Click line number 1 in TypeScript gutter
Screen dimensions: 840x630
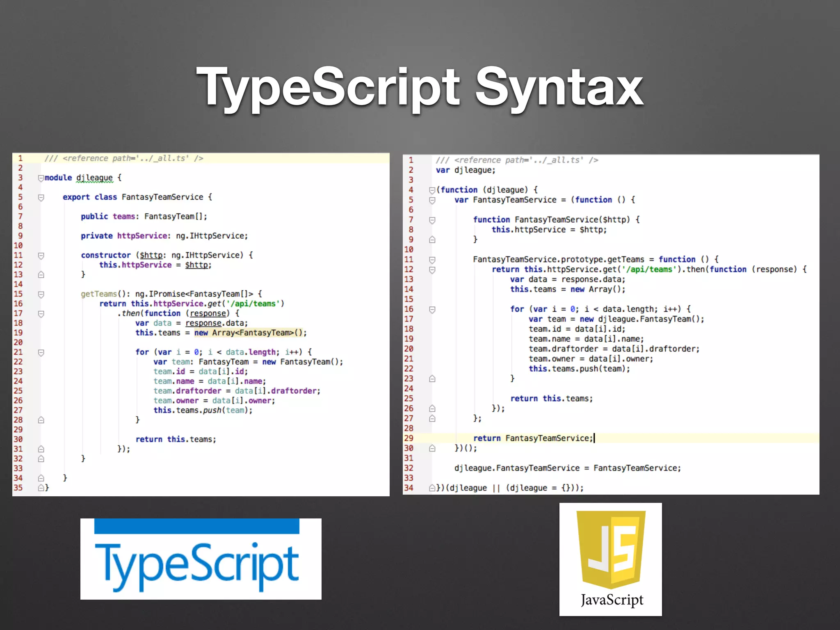click(20, 158)
